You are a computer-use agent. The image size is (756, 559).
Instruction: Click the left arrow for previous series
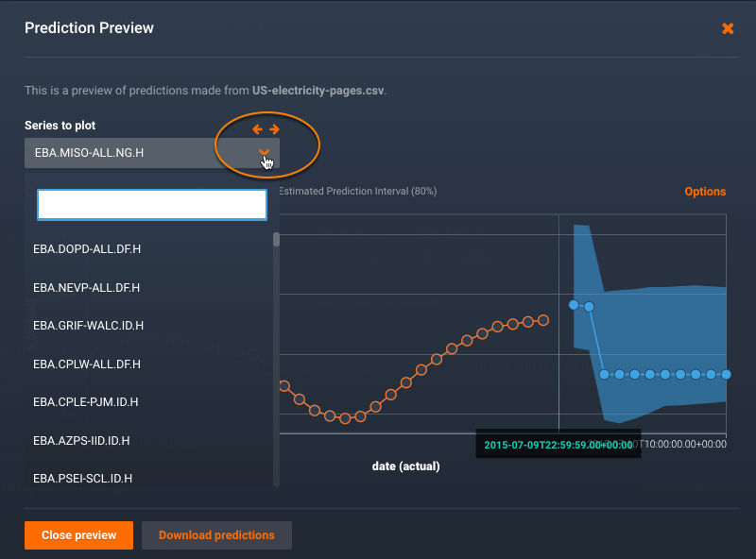(257, 129)
